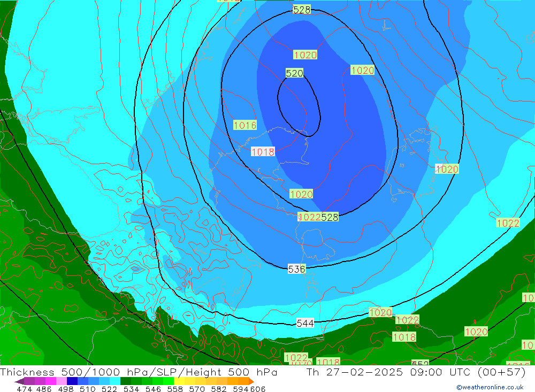The image size is (535, 392).
Task: Click the purple left arrow end of the legend
Action: click(19, 381)
